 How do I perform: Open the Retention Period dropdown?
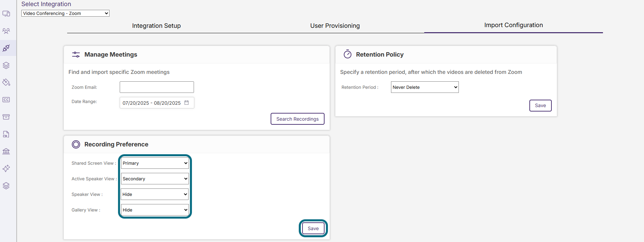point(425,87)
